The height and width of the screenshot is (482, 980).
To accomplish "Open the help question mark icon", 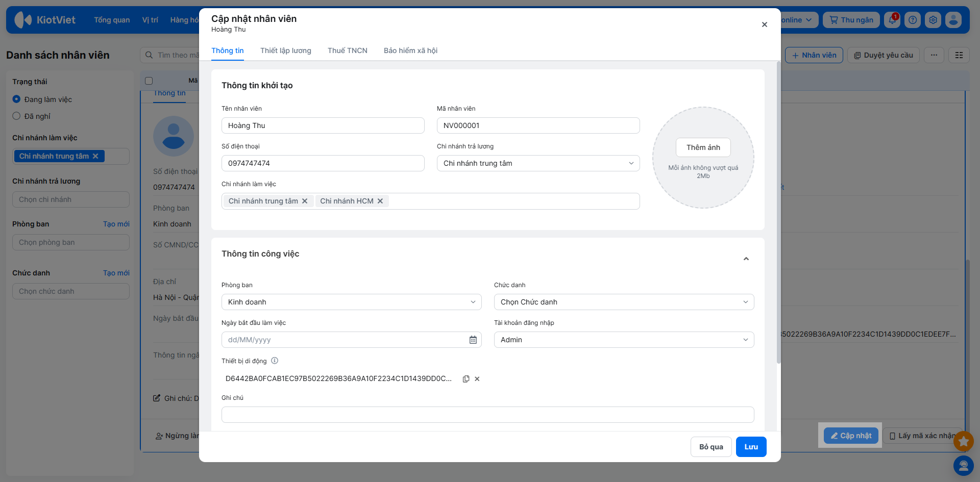I will click(913, 20).
